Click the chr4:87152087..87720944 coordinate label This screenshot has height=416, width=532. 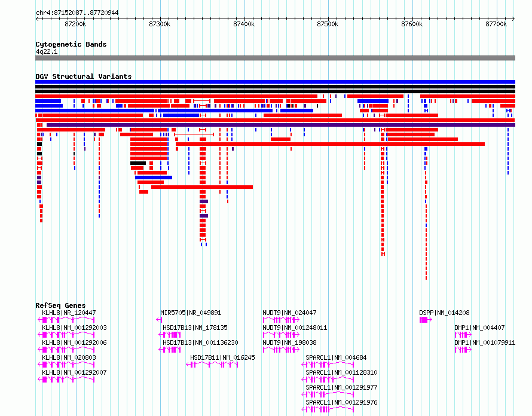pyautogui.click(x=77, y=13)
